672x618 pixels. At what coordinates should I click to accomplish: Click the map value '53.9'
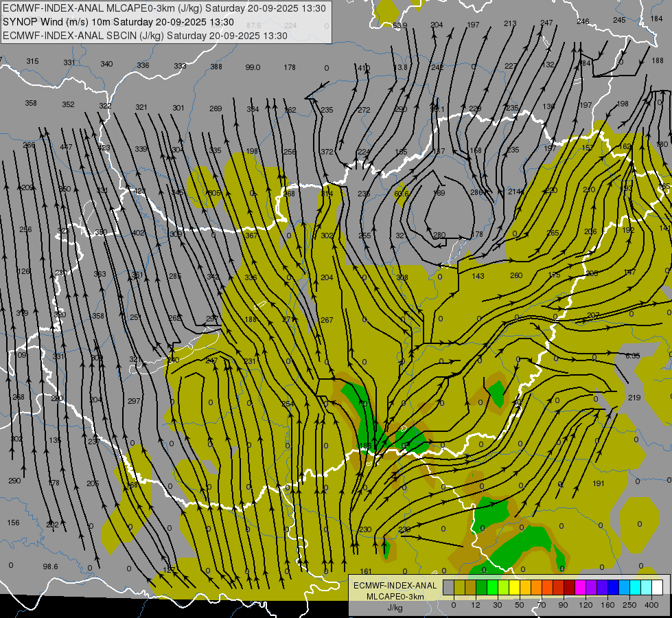400,25
